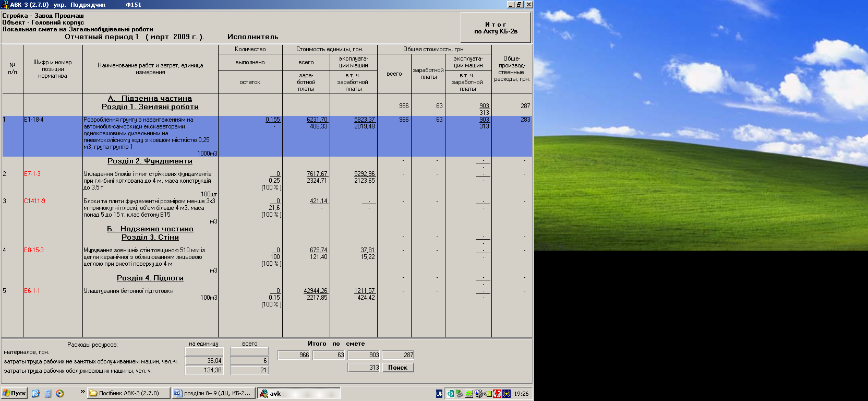Click heading Розділ 1. Земляні роботи
Image resolution: width=868 pixels, height=401 pixels.
pos(150,107)
